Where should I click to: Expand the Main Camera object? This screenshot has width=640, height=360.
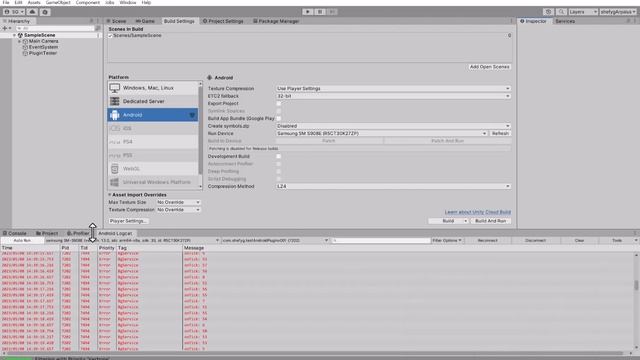pyautogui.click(x=19, y=41)
